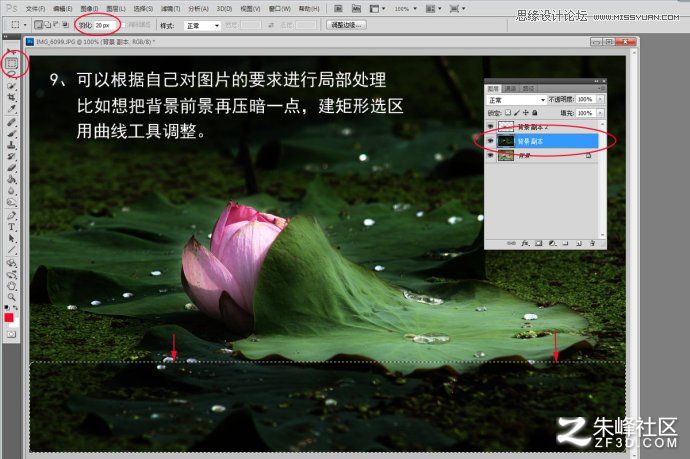Image resolution: width=690 pixels, height=459 pixels.
Task: Create new fill or adjustment layer
Action: coord(552,243)
